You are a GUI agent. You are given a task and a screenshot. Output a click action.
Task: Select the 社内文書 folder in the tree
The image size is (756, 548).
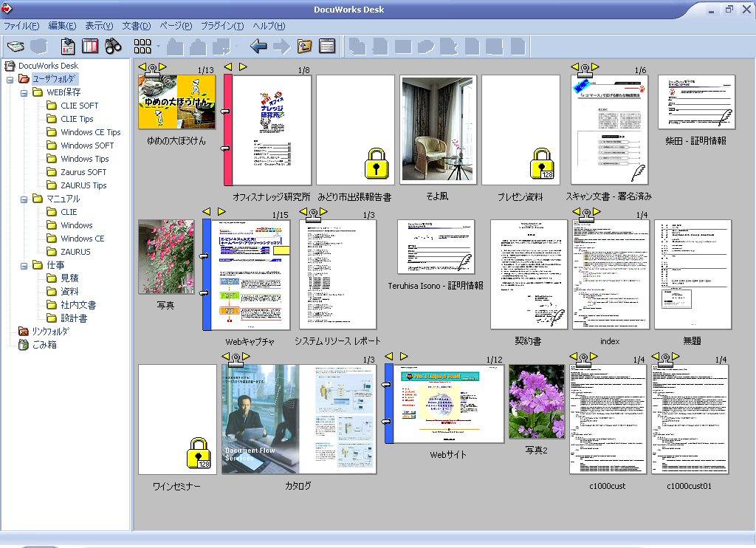[78, 305]
